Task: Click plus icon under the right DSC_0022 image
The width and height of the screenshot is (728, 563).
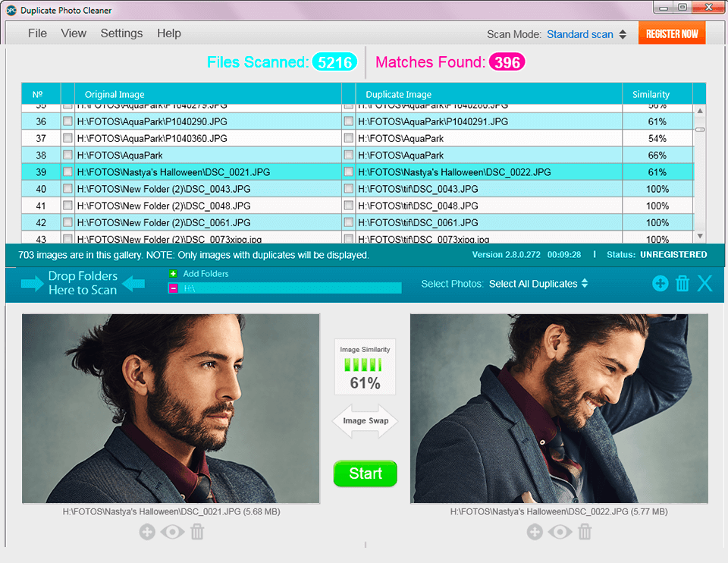Action: click(x=535, y=532)
